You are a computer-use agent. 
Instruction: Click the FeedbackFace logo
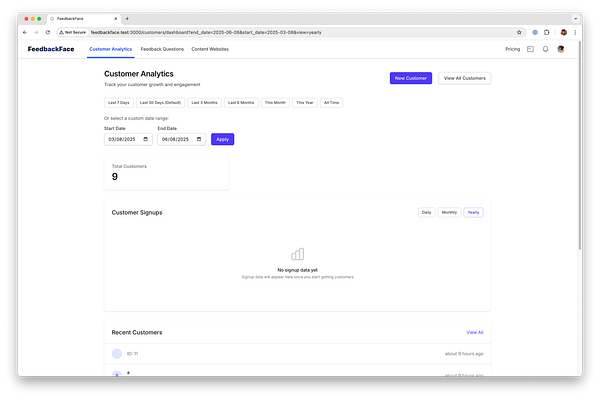point(51,49)
